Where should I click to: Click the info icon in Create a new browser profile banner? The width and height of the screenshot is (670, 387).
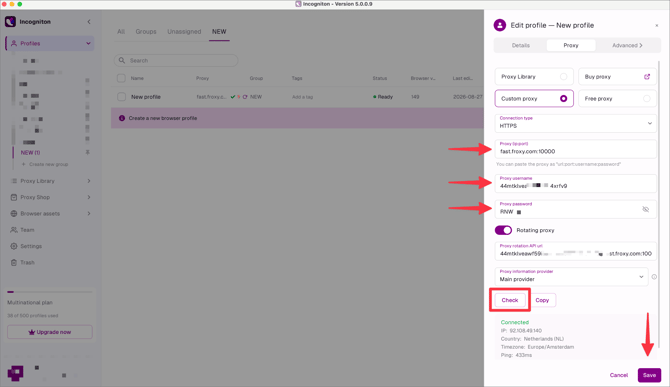(x=122, y=118)
